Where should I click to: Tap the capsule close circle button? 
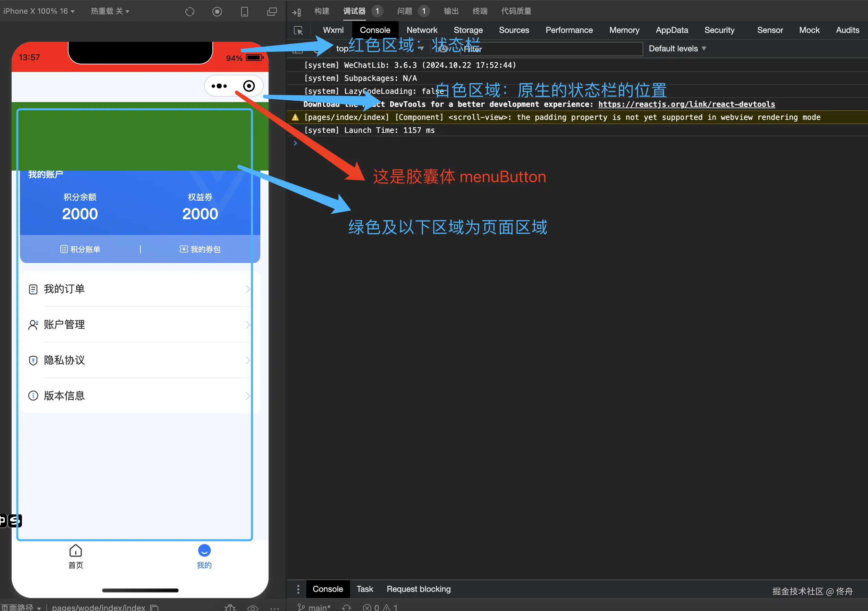[x=249, y=86]
